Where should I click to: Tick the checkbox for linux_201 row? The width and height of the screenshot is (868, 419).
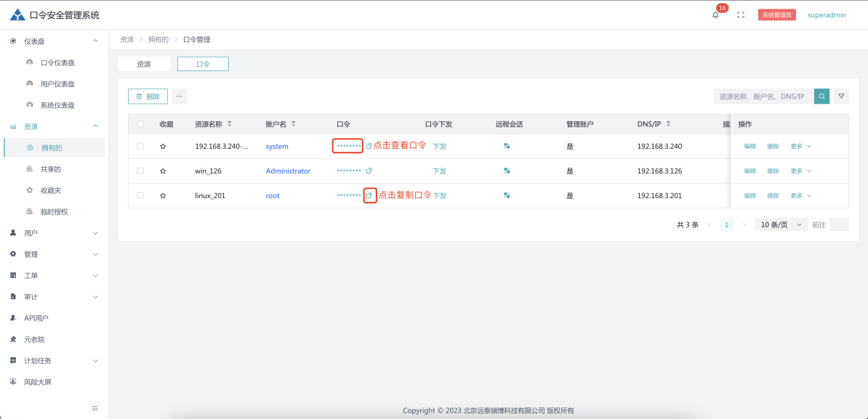140,195
